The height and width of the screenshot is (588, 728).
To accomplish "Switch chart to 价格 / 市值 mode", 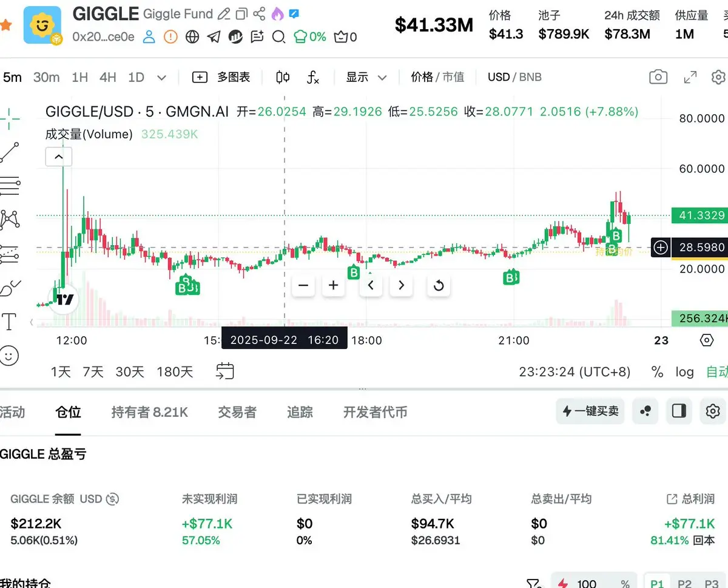I will point(437,77).
